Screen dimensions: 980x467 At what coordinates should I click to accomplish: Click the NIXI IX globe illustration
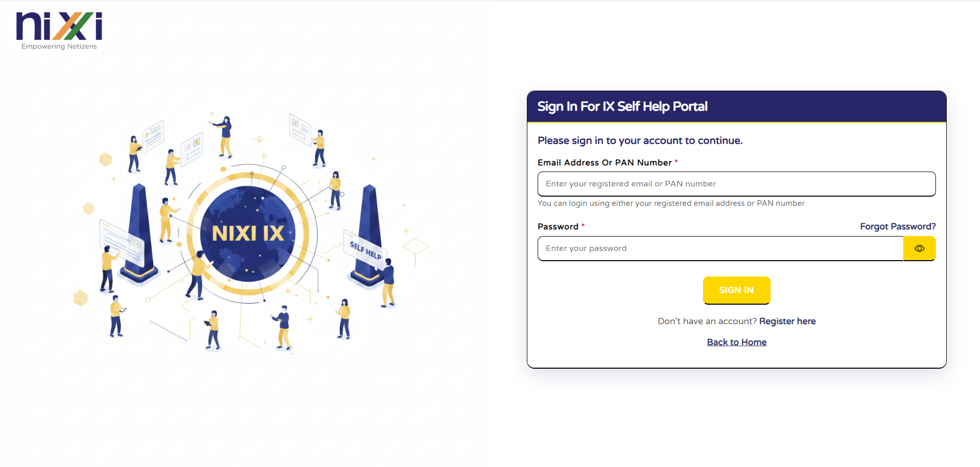pyautogui.click(x=248, y=234)
